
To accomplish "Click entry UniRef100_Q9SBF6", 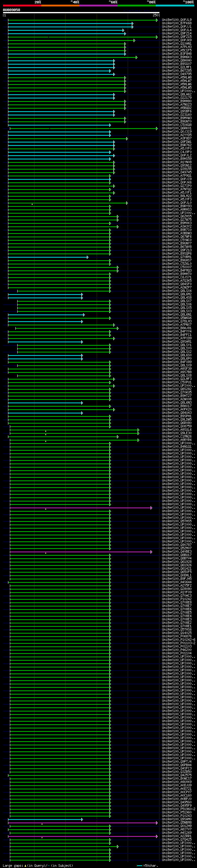I will pos(177,111).
